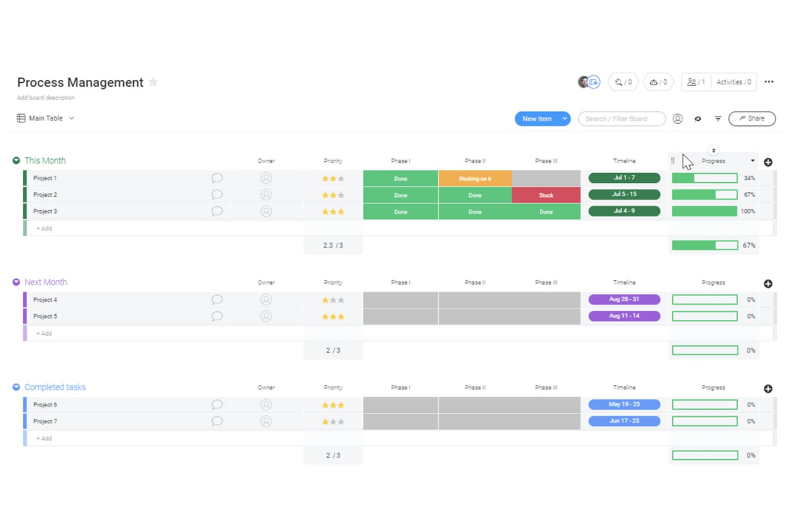Open Project 4 timeline Aug 28 - 31
Image resolution: width=798 pixels, height=532 pixels.
(624, 300)
